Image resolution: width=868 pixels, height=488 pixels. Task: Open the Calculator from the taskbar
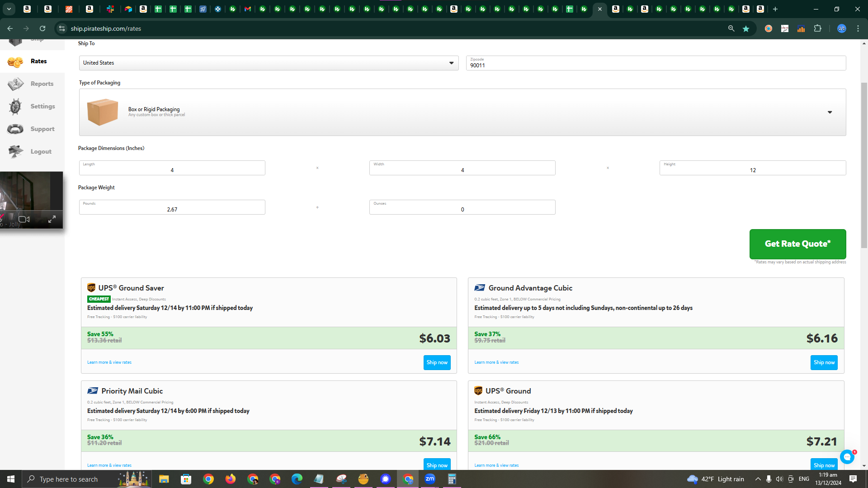tap(452, 479)
